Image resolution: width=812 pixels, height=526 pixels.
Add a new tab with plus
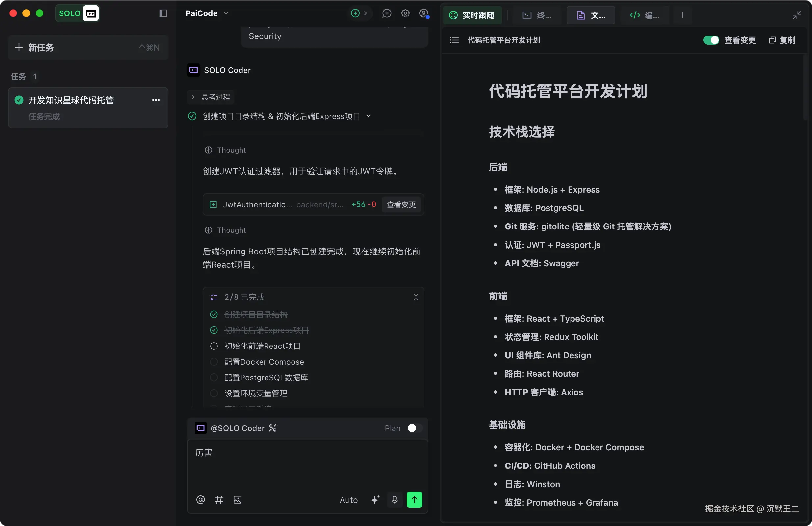click(682, 15)
